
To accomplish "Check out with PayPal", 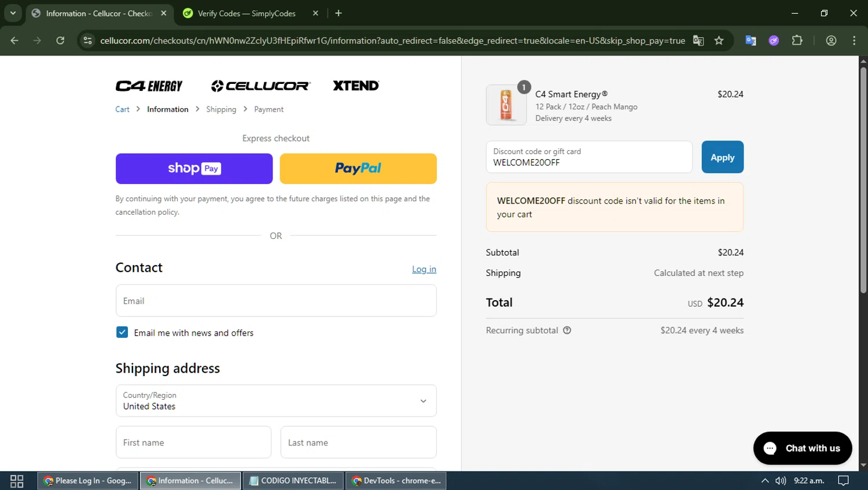I will [x=358, y=168].
